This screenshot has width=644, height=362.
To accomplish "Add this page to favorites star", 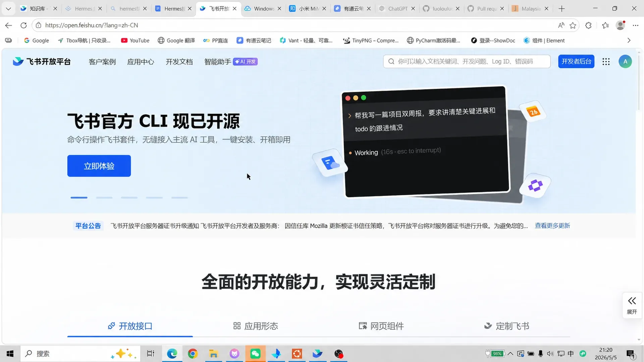I will [x=573, y=25].
